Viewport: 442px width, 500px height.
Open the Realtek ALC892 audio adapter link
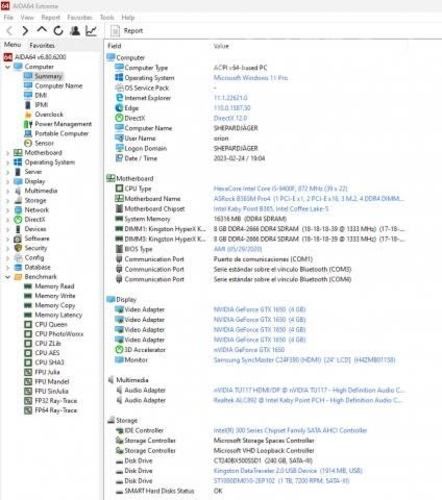pyautogui.click(x=308, y=400)
